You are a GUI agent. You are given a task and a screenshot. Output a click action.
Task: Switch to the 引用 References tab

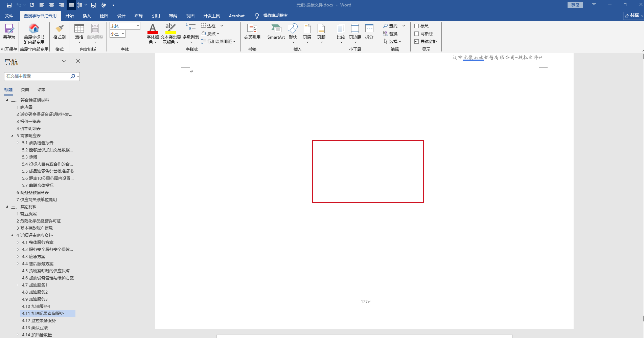(x=156, y=16)
